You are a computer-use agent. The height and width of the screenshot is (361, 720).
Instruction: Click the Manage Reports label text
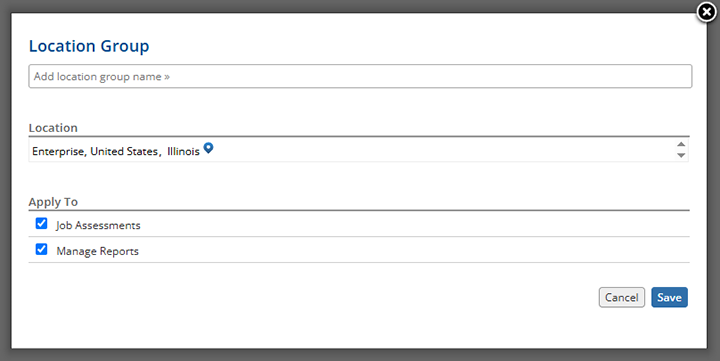point(97,251)
